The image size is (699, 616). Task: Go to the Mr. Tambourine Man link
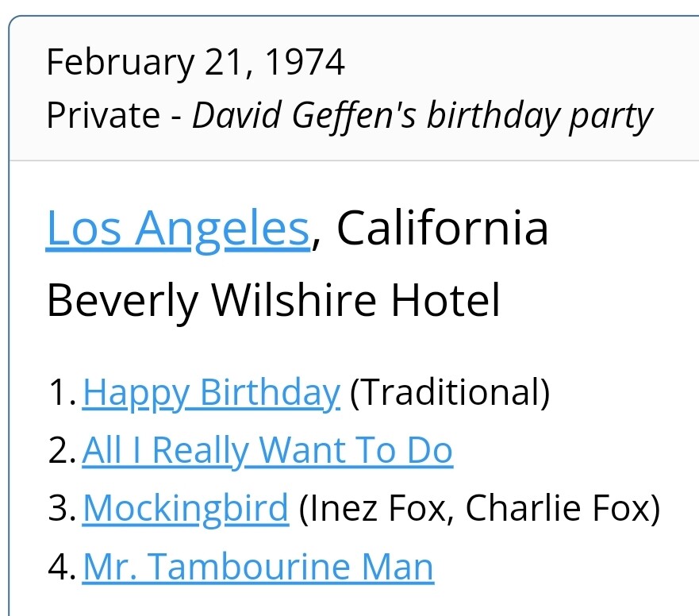tap(258, 567)
